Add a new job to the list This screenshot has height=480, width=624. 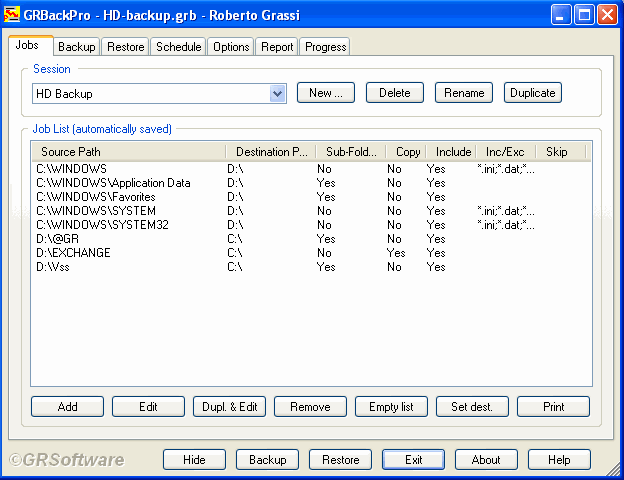point(67,407)
